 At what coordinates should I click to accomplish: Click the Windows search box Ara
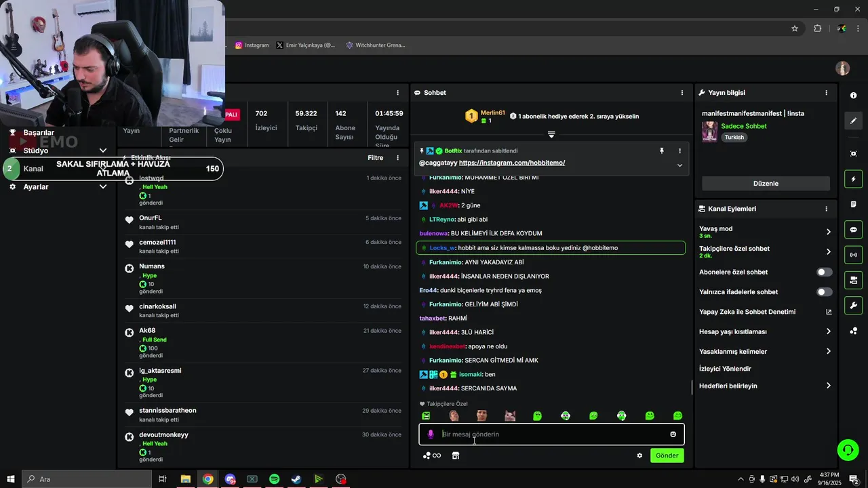[x=86, y=479]
